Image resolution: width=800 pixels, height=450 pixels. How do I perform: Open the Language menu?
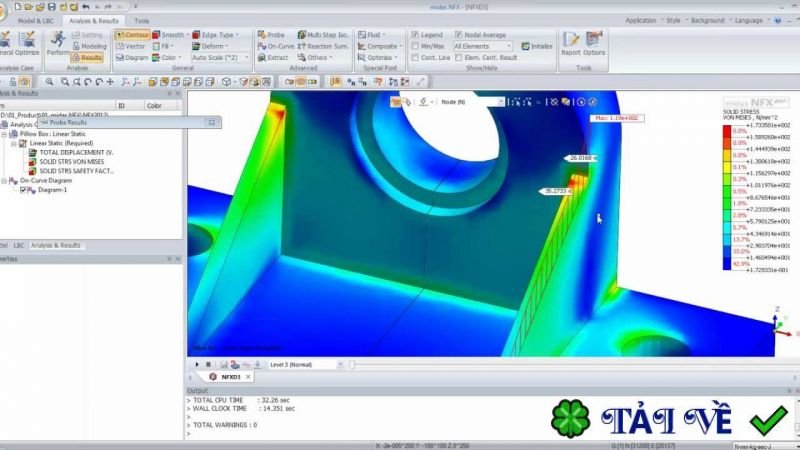748,20
